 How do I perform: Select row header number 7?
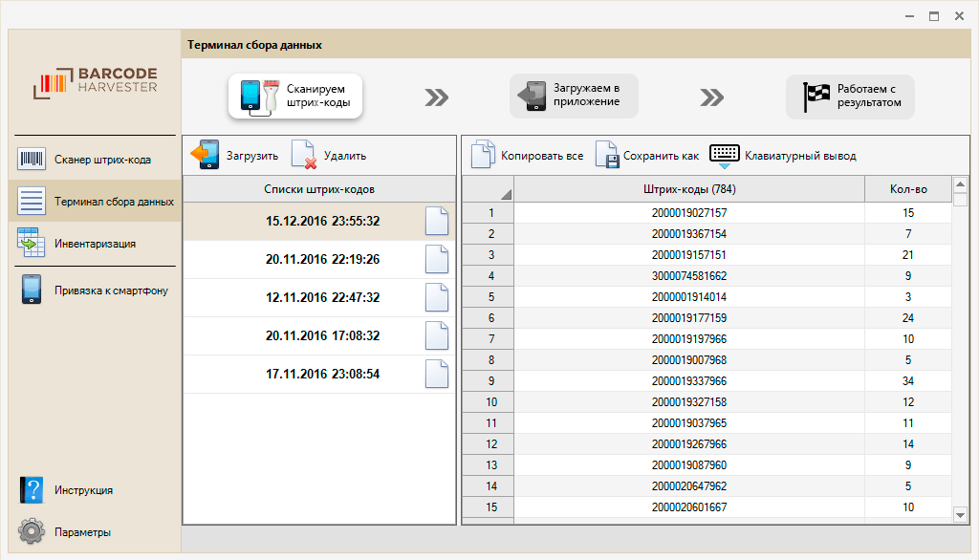[x=488, y=339]
